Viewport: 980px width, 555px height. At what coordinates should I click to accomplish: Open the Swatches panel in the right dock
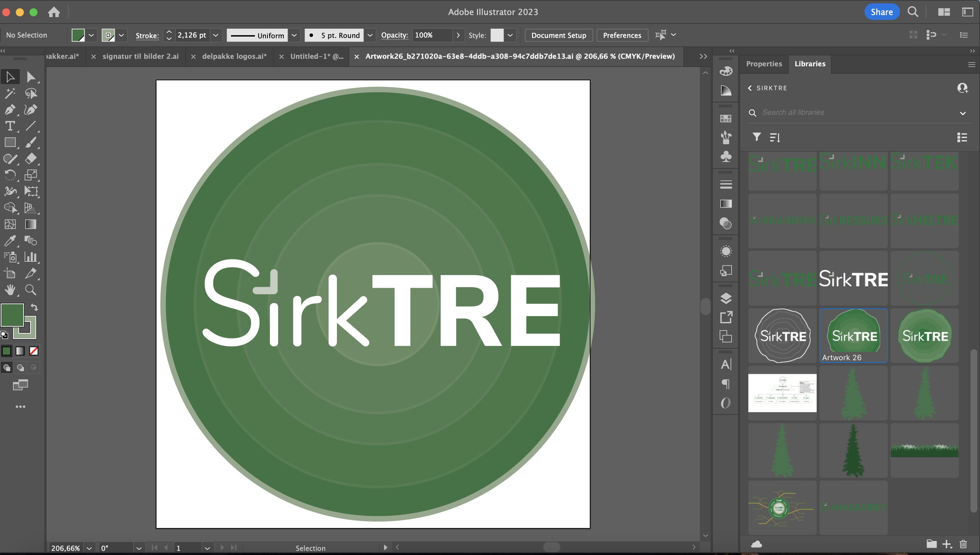[726, 118]
